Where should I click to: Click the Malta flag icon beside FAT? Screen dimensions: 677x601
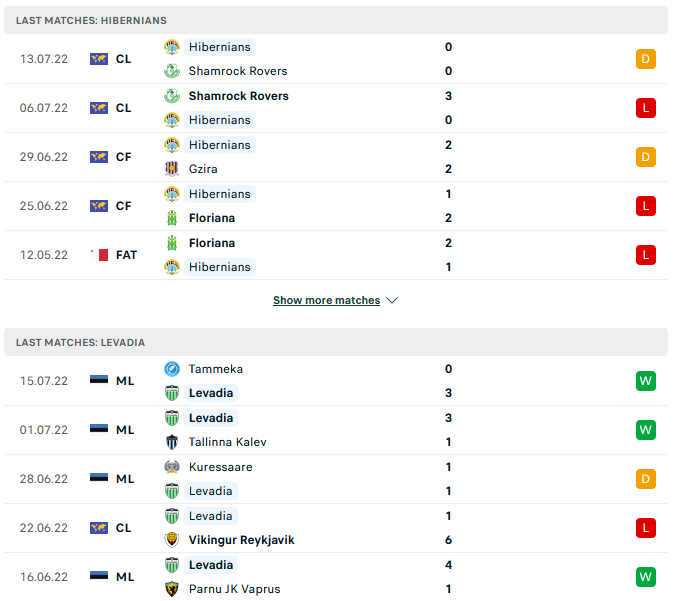point(98,255)
